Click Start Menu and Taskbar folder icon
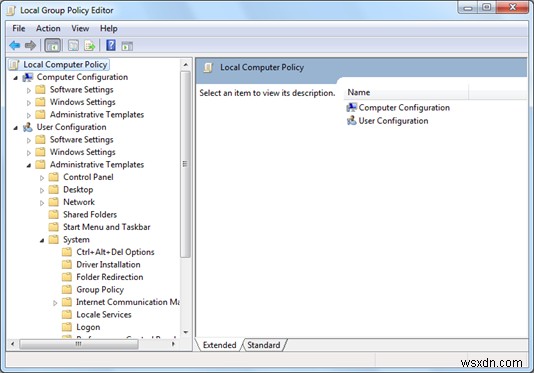The height and width of the screenshot is (373, 534). (53, 227)
